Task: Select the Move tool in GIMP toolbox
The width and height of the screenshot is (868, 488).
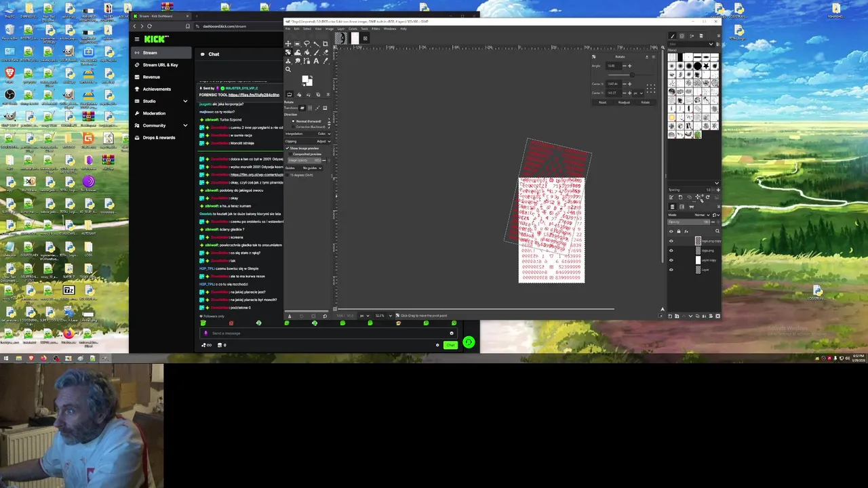Action: point(288,43)
